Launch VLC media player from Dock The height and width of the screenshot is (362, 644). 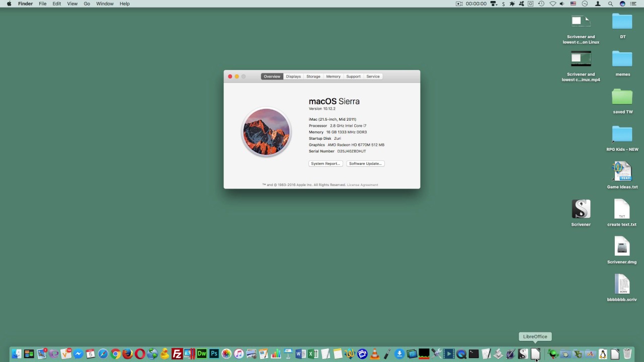374,354
